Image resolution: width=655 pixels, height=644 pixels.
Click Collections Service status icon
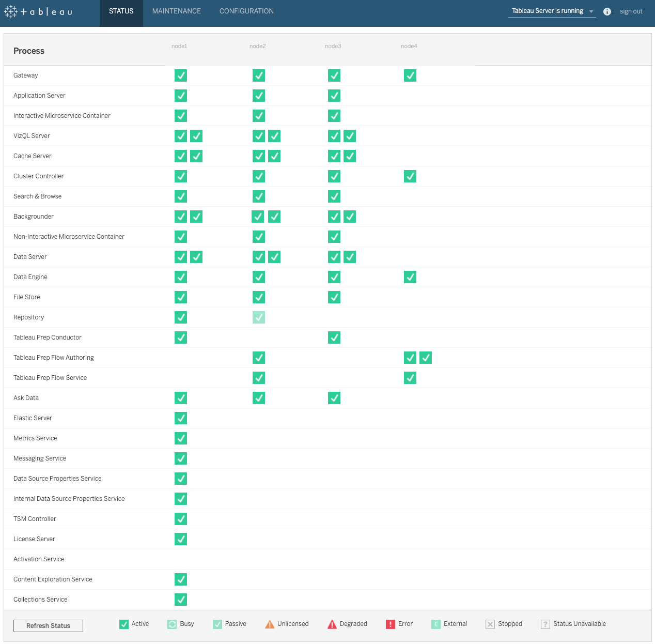pos(181,600)
